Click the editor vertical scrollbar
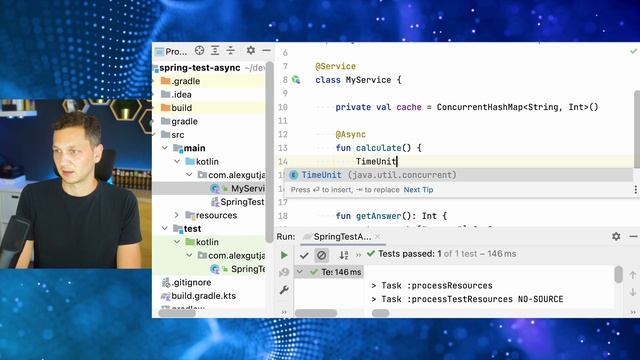This screenshot has height=360, width=640. point(637,129)
